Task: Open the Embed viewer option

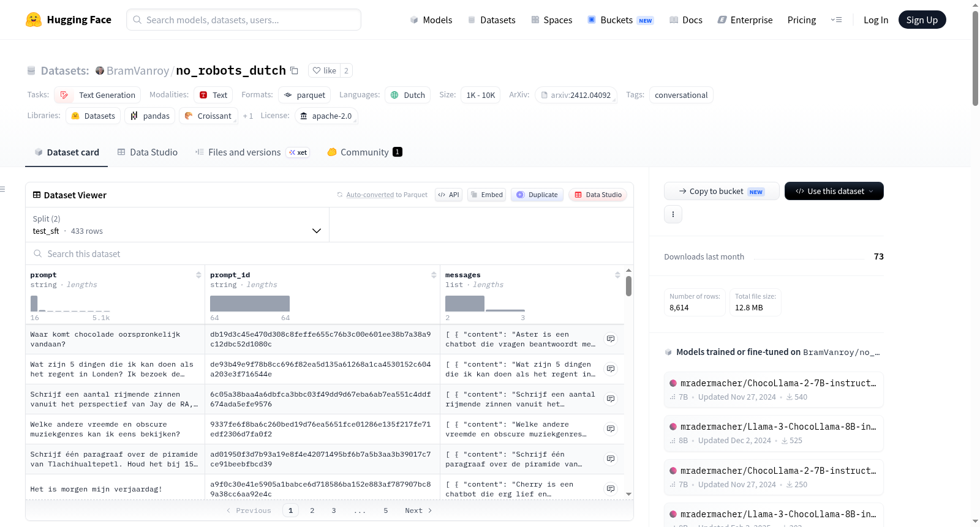Action: coord(486,195)
